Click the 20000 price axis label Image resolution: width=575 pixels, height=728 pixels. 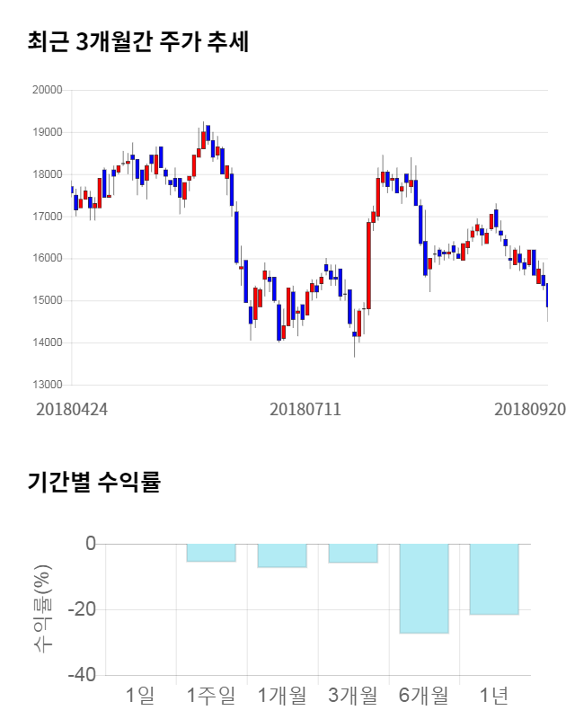47,90
